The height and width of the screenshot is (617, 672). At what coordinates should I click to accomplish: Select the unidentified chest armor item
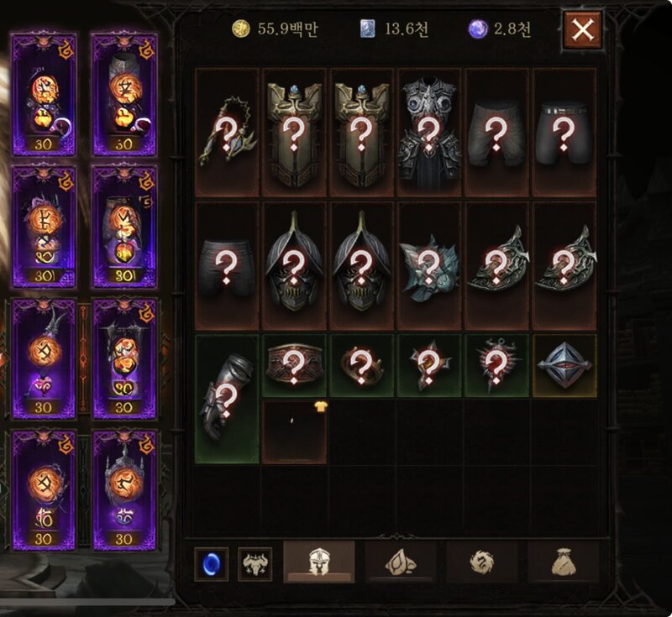click(429, 133)
